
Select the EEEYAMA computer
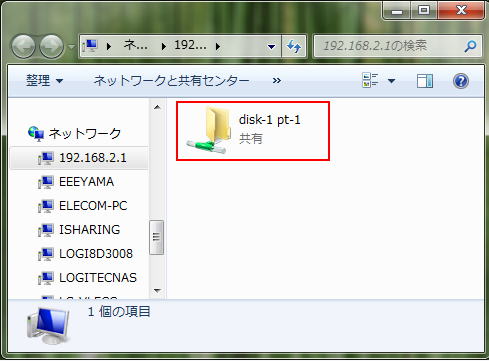[x=86, y=182]
